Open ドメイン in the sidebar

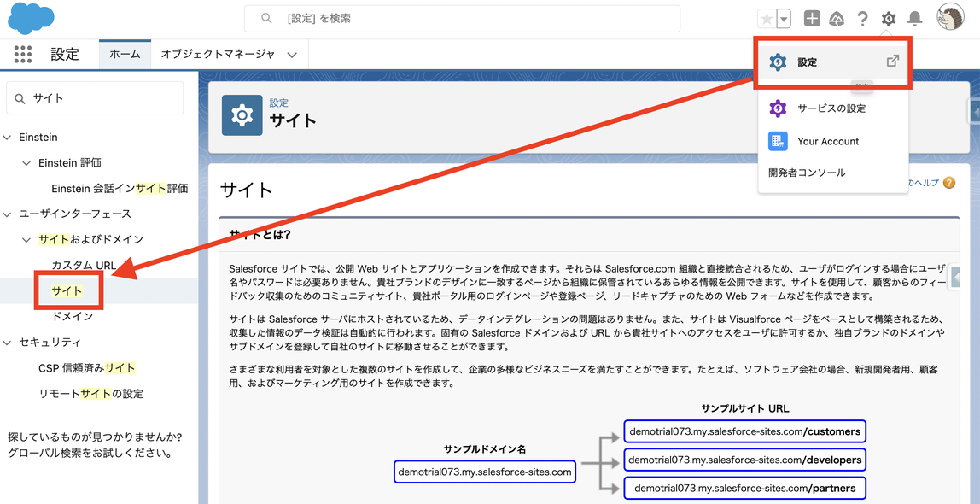coord(73,316)
